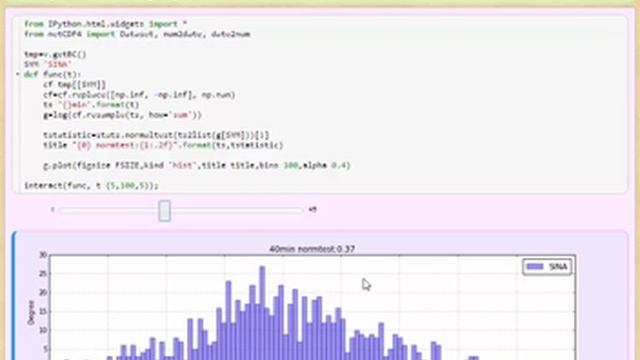
Task: Click the title format string line
Action: 163,145
